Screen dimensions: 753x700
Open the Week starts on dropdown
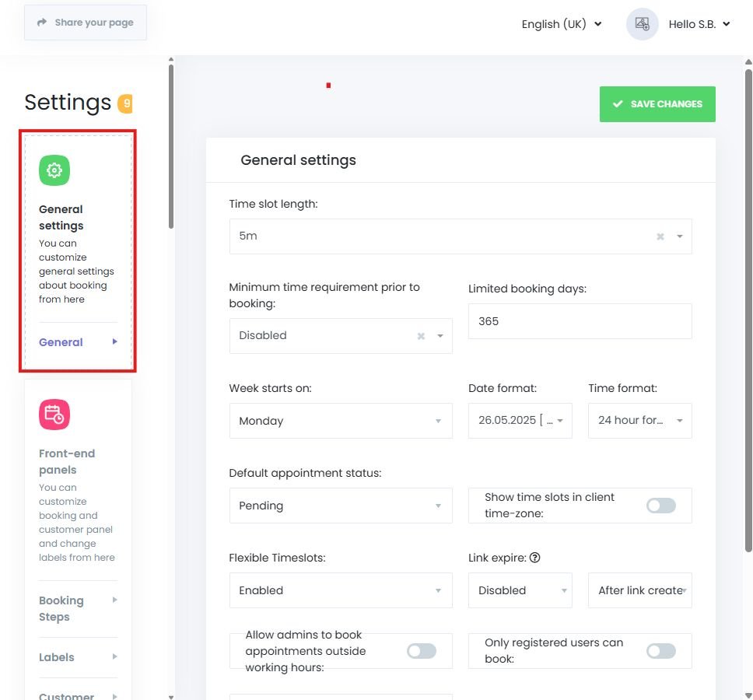click(340, 421)
